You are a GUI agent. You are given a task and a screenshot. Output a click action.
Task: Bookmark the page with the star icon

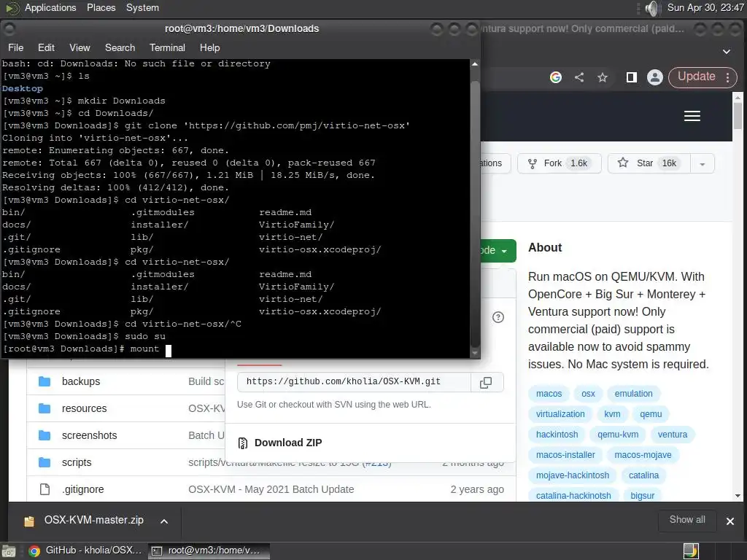(603, 77)
